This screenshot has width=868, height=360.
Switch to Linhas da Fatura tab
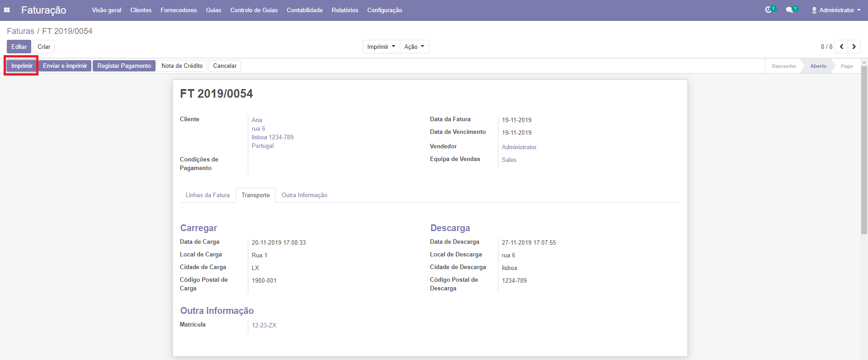tap(208, 195)
